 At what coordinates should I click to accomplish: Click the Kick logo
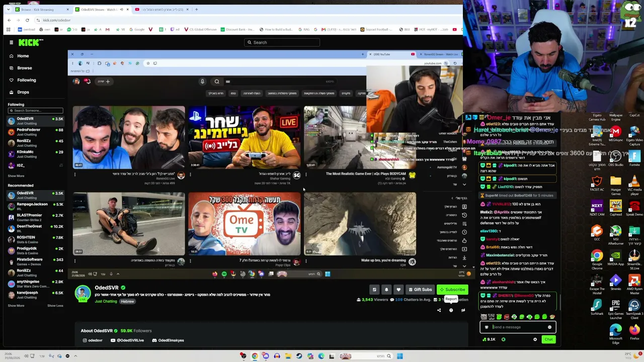pos(31,42)
